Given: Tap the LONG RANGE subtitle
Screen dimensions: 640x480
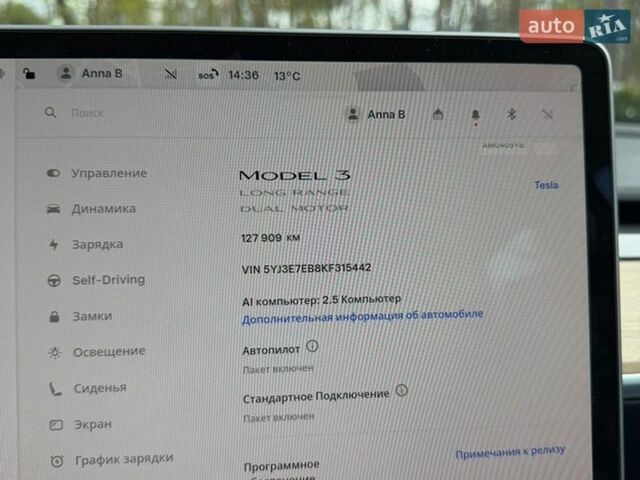Looking at the screenshot, I should 294,193.
